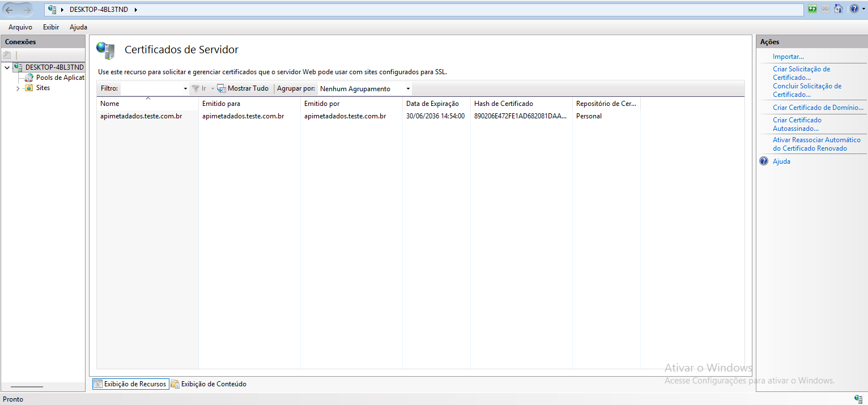The width and height of the screenshot is (868, 405).
Task: Collapse the DESKTOP-4BL3TND tree node
Action: 7,67
